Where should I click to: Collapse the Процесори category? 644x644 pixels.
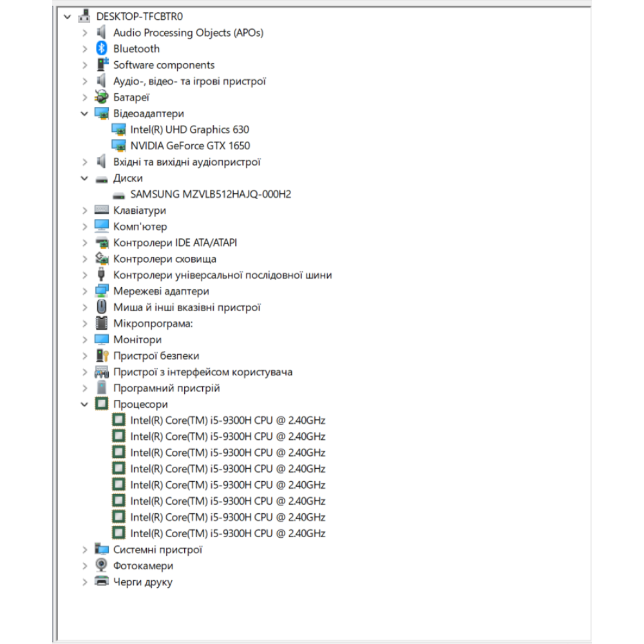tap(84, 404)
